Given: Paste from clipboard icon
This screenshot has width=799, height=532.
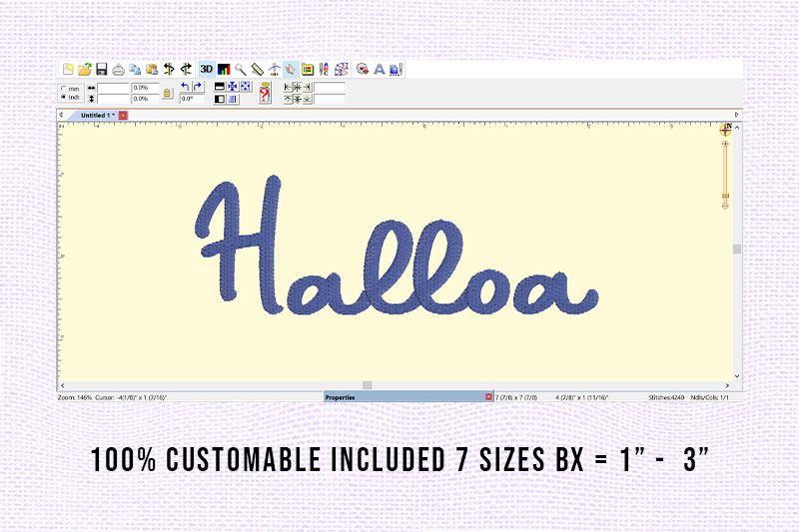Looking at the screenshot, I should (152, 69).
